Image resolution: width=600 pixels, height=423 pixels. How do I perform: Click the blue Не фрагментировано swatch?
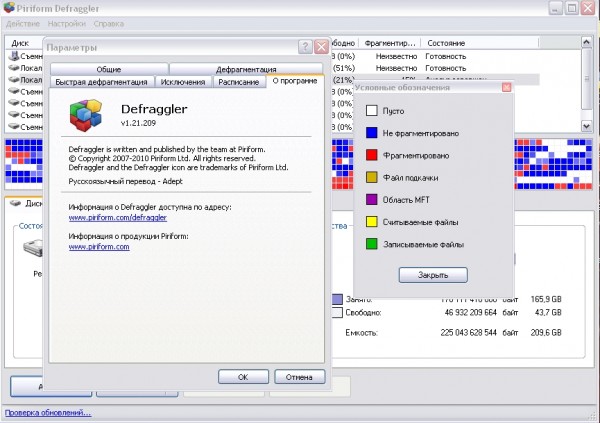tap(372, 133)
